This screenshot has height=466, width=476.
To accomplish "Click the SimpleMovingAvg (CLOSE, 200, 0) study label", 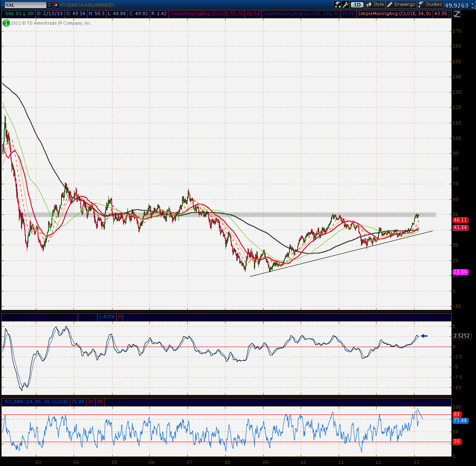I will pos(300,13).
